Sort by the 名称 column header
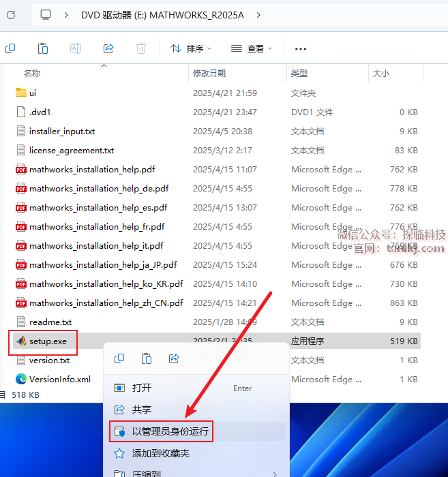 (32, 74)
